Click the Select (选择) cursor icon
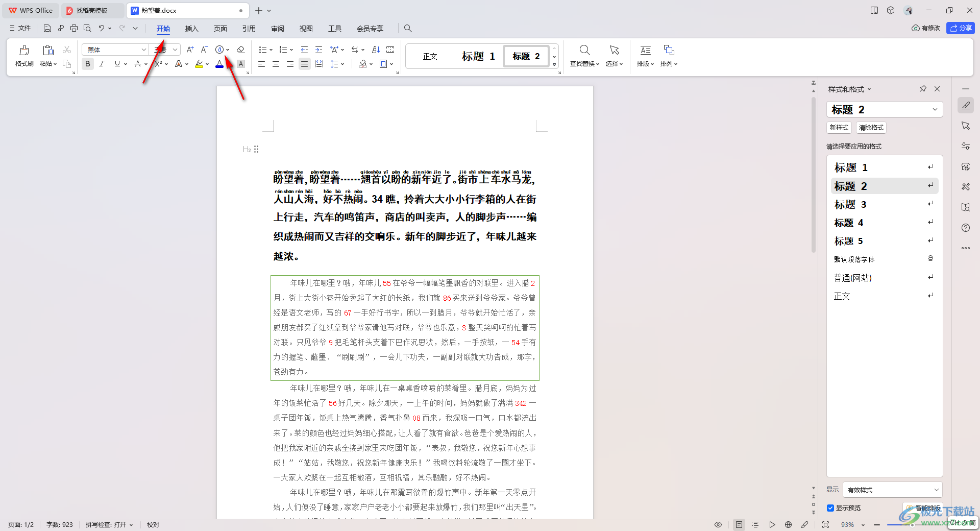 tap(615, 50)
